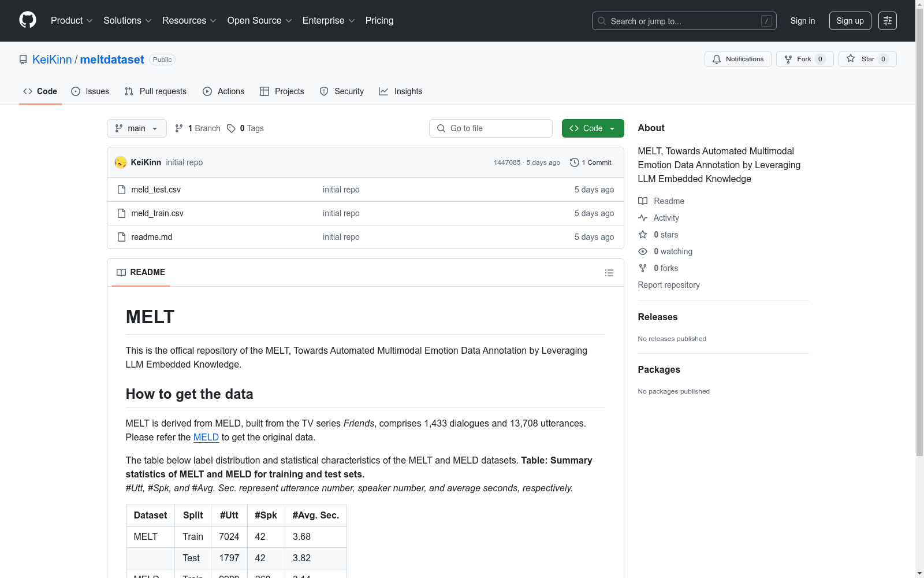Select the search magnifier icon in header

[x=602, y=21]
